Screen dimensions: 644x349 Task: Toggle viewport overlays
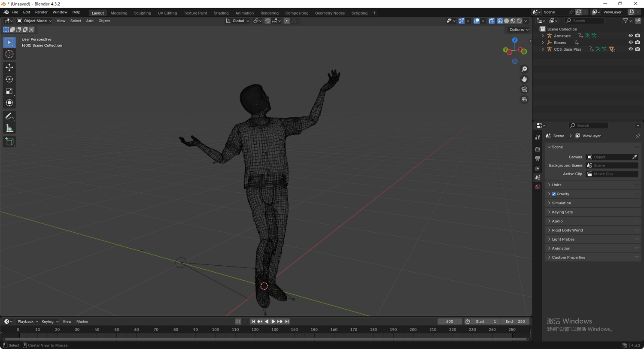[477, 21]
